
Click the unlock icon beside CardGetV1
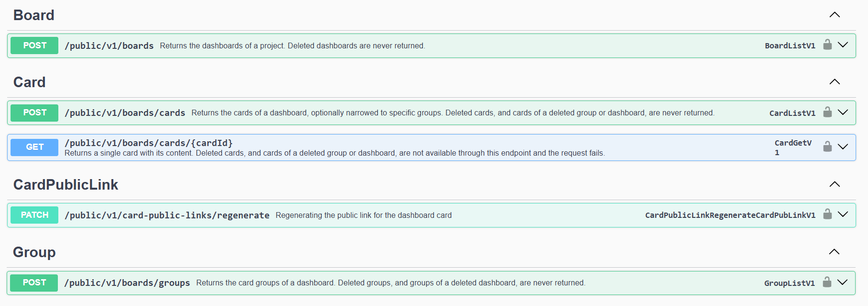click(827, 147)
